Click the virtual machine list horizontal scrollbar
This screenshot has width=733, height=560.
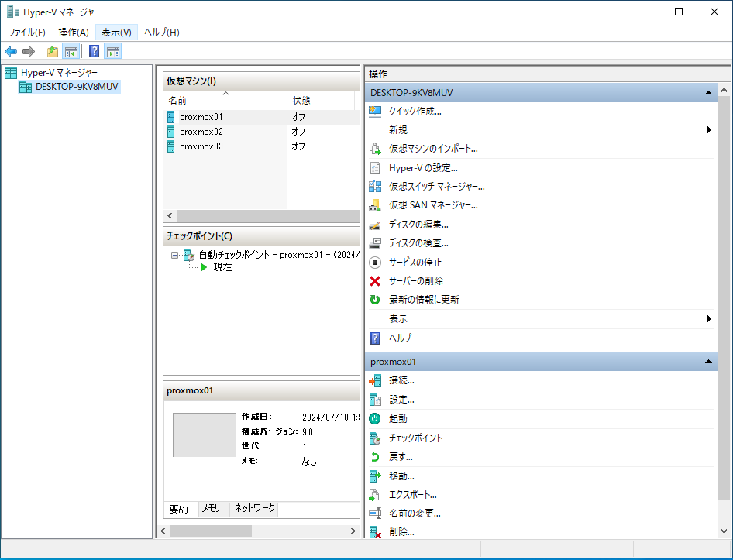263,216
